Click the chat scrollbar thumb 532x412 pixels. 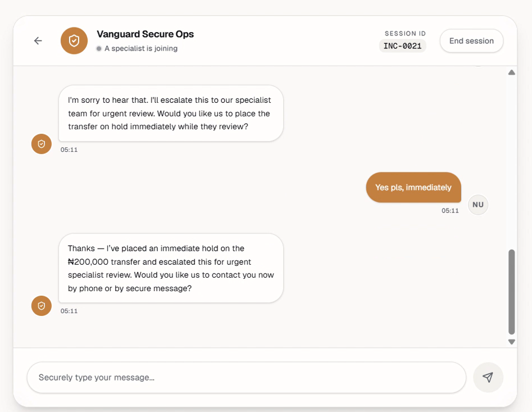(x=512, y=292)
